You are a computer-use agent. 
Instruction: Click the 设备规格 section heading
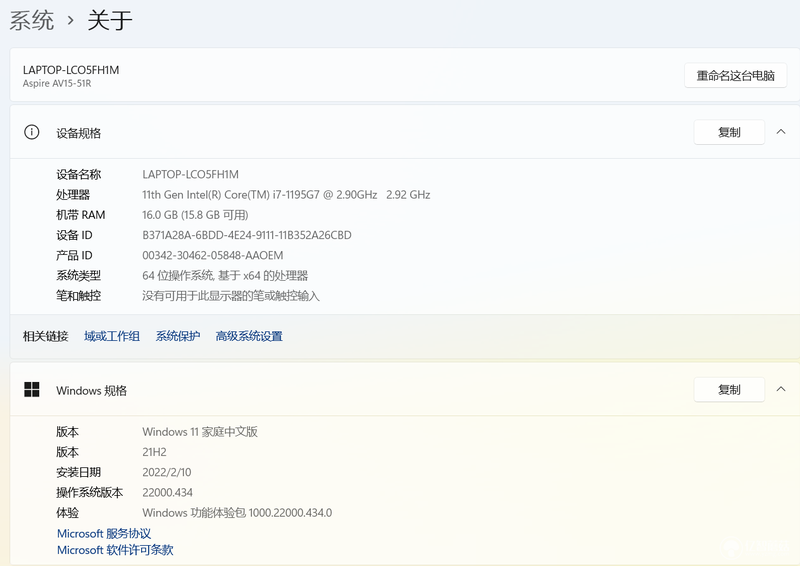click(79, 133)
